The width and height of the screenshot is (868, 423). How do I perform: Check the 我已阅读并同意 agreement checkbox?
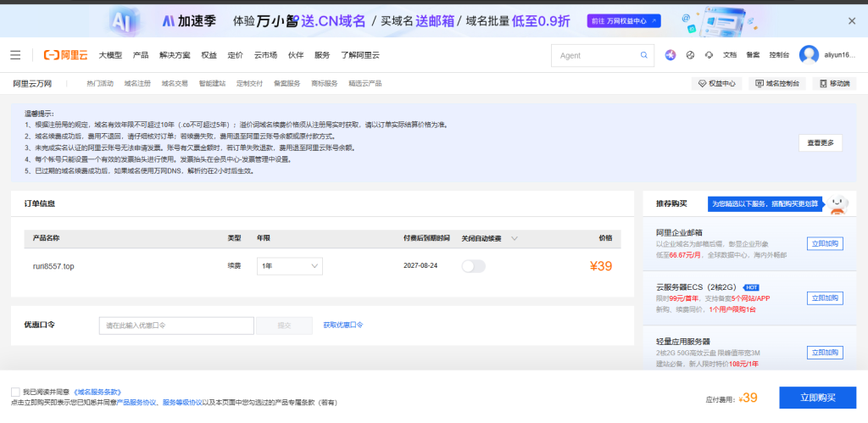(15, 392)
